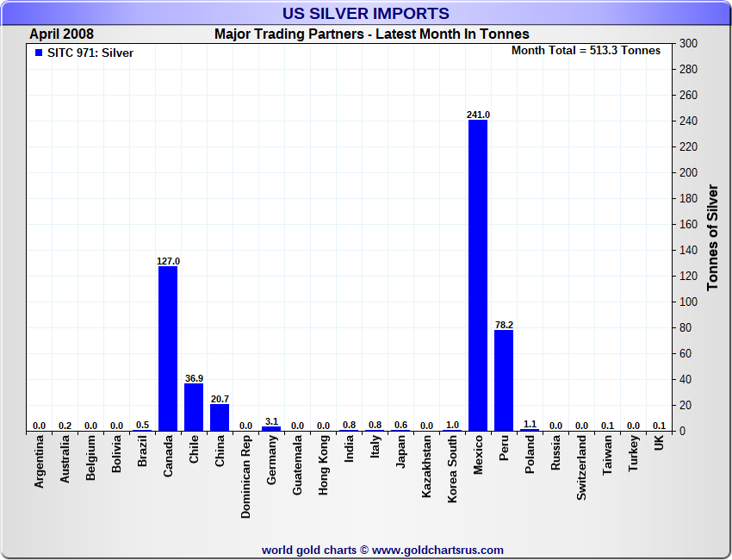Click the 300 tick on the y-axis
This screenshot has width=732, height=560.
tap(688, 43)
